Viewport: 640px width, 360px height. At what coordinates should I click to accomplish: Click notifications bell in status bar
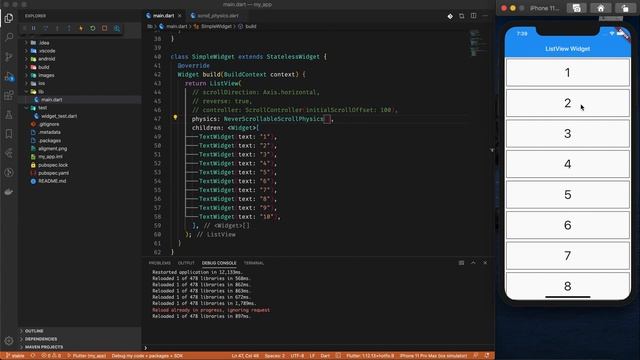tap(487, 356)
